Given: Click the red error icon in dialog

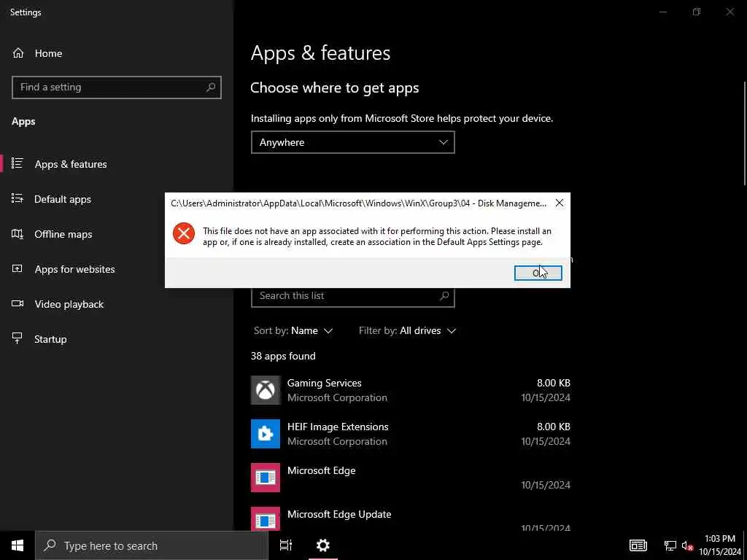Looking at the screenshot, I should [x=184, y=233].
